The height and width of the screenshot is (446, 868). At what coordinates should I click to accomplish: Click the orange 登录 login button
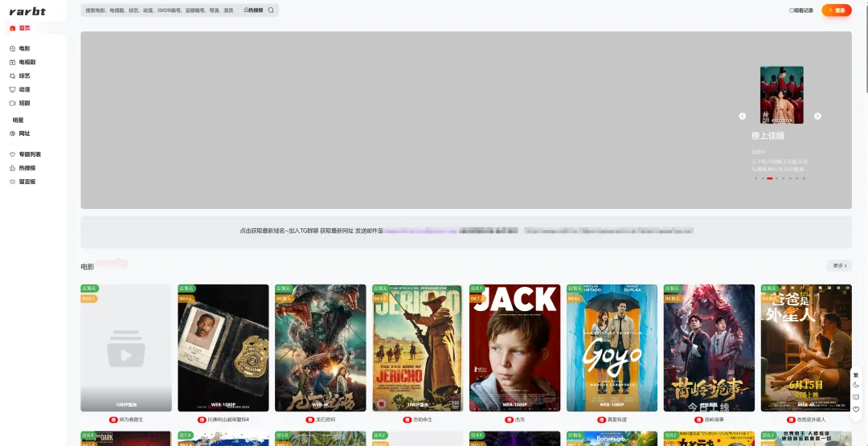[x=837, y=10]
